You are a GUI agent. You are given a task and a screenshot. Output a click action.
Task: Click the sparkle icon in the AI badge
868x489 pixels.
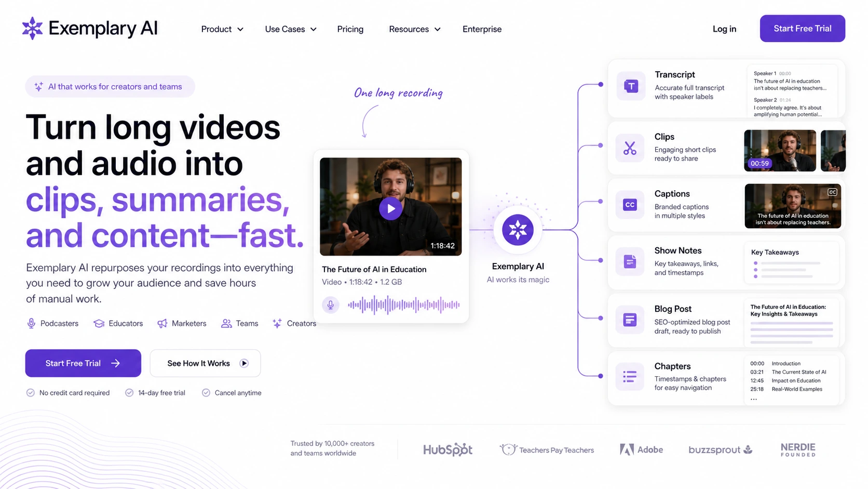pyautogui.click(x=38, y=87)
